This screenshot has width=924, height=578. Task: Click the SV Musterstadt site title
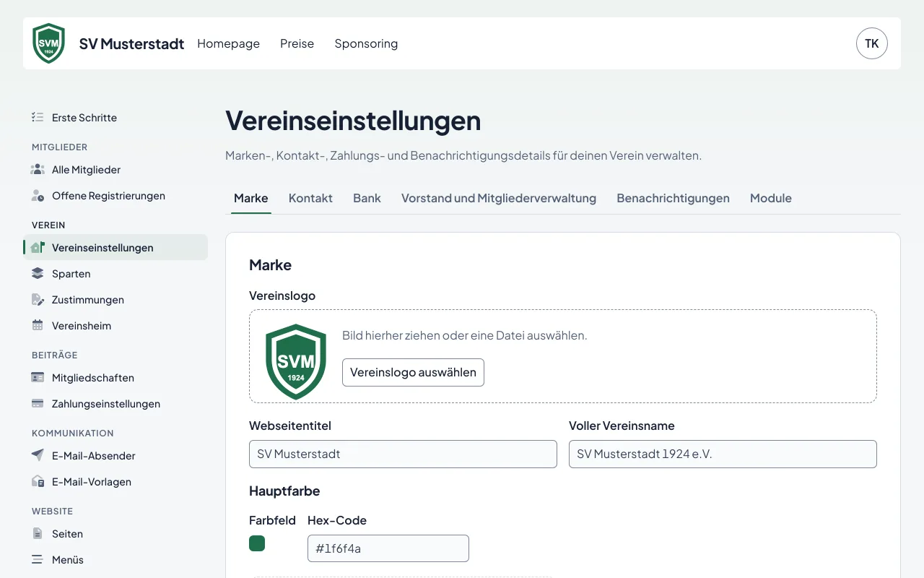click(131, 43)
